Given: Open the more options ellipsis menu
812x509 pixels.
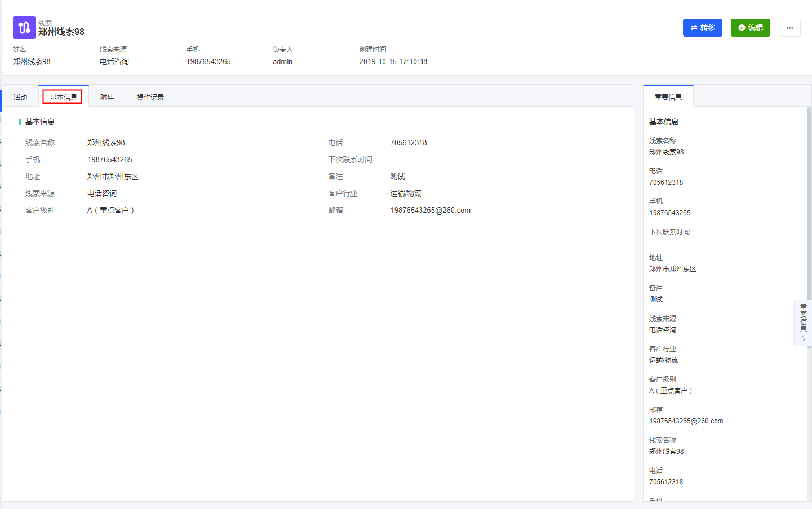Looking at the screenshot, I should click(789, 28).
